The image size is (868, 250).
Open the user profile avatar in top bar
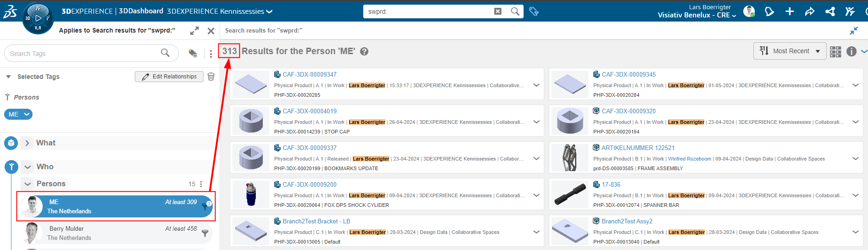pyautogui.click(x=749, y=11)
